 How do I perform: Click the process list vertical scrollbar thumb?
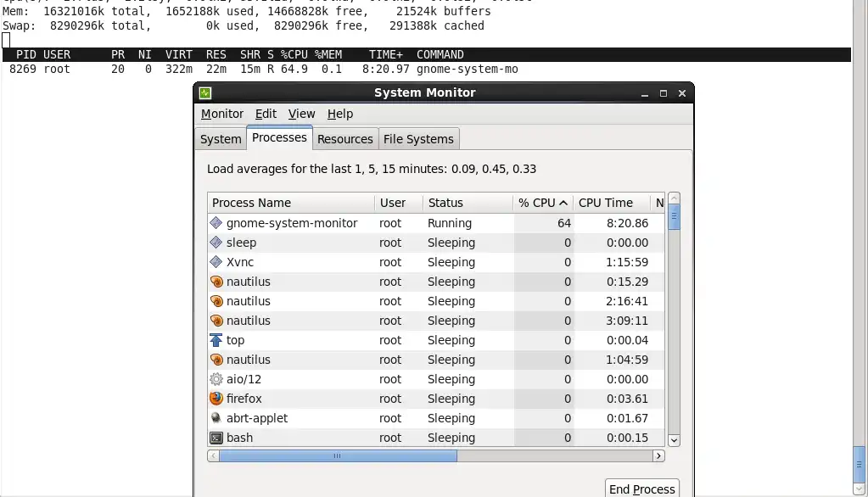point(674,217)
